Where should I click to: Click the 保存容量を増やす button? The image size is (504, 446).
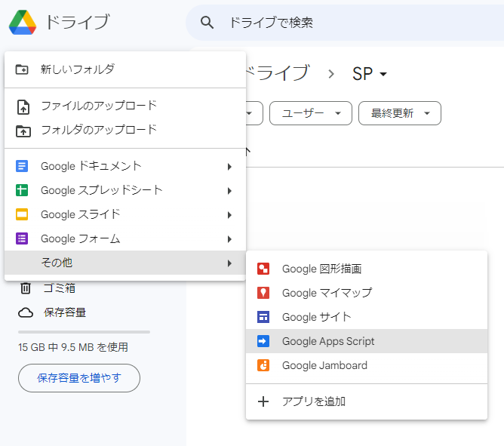click(79, 378)
